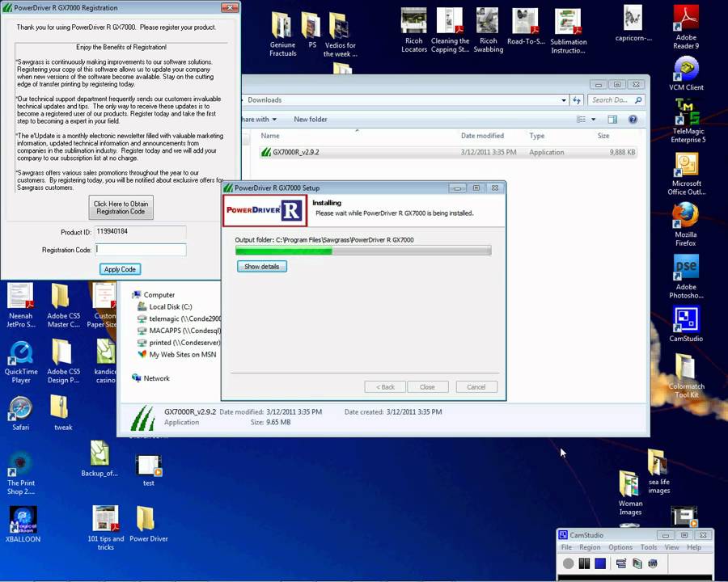Screen dimensions: 728x582
Task: Focus the Registration Code input field
Action: pyautogui.click(x=141, y=250)
